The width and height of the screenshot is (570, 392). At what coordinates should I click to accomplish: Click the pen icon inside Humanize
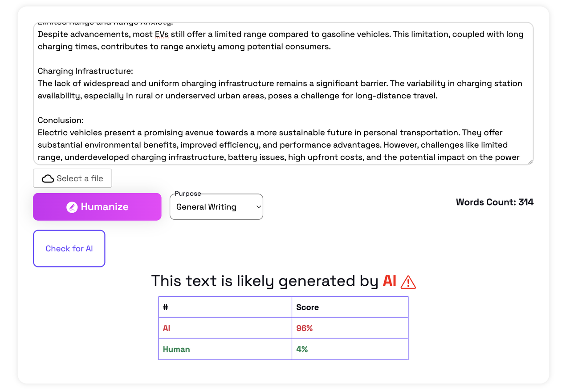click(x=72, y=207)
